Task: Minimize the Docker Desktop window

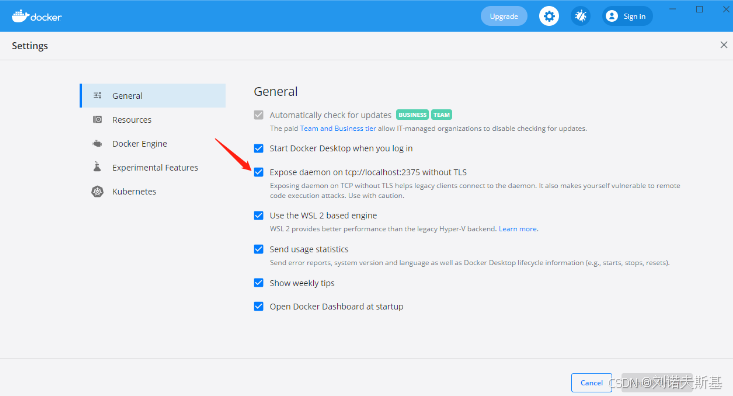Action: click(x=673, y=9)
